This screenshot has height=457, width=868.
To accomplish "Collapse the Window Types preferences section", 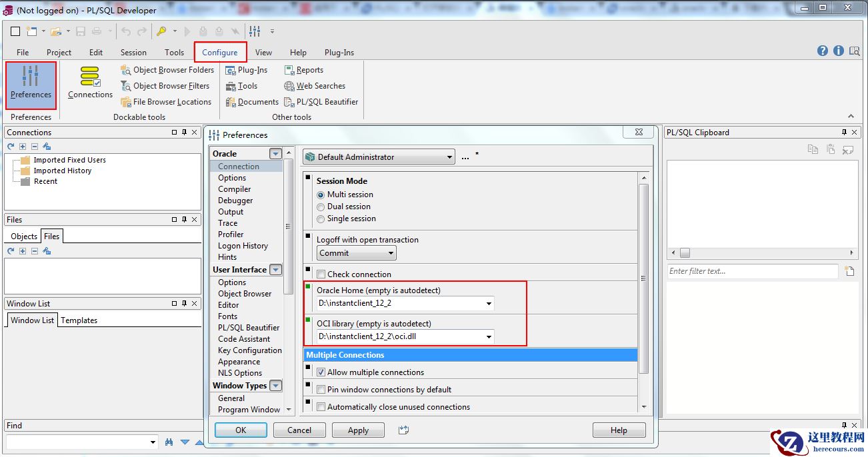I will tap(275, 386).
